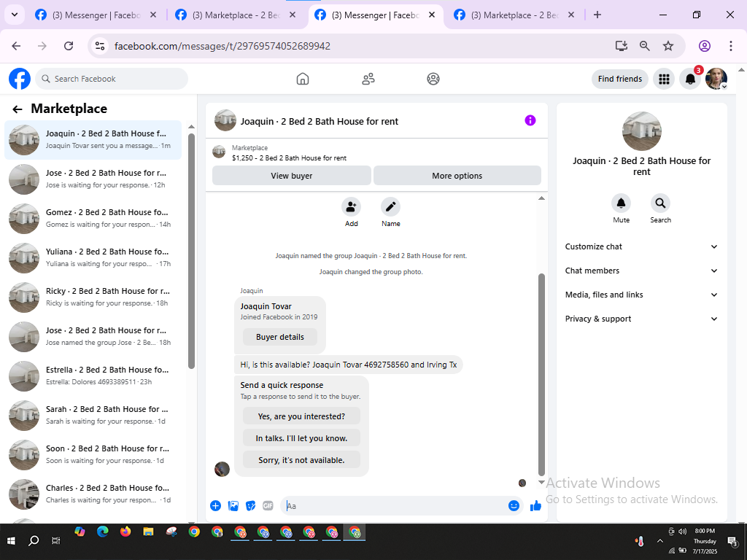Click Find friends button
Viewport: 747px width, 560px height.
(x=620, y=79)
